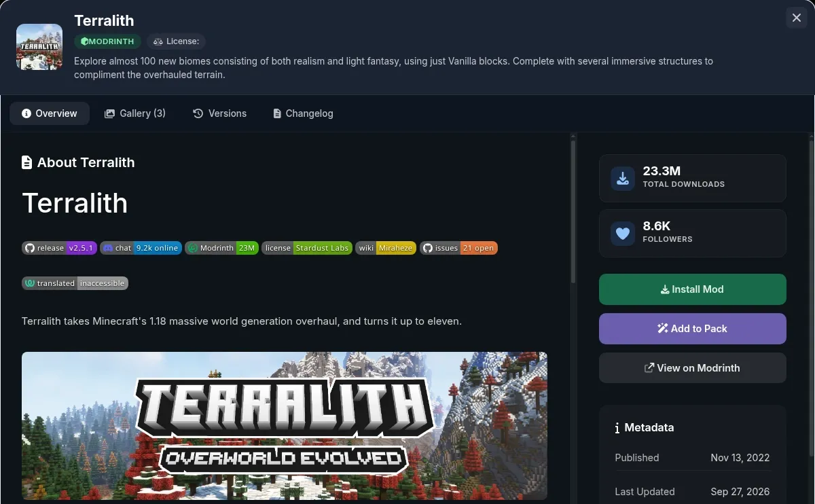Open the GitHub release v2.5.1 badge
815x504 pixels.
[x=59, y=248]
